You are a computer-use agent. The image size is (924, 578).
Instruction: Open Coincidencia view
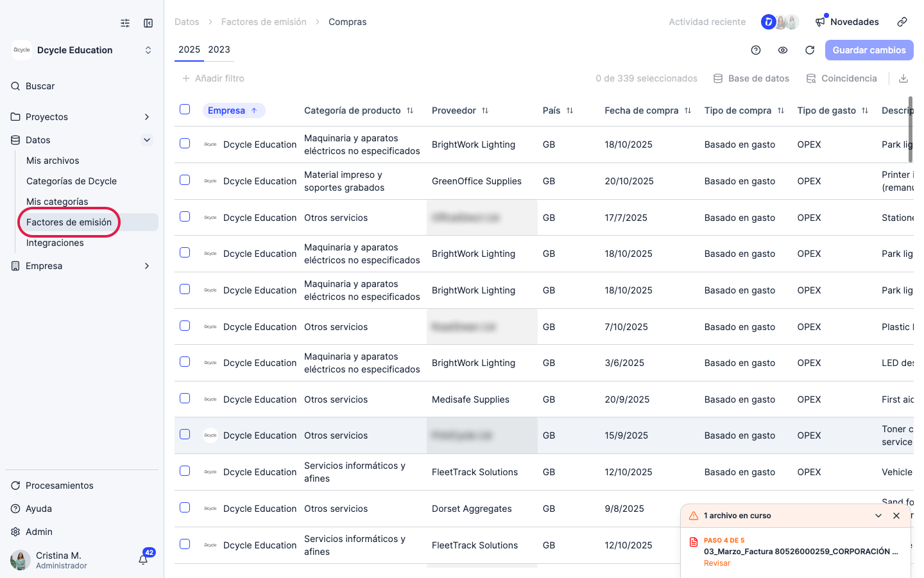click(x=842, y=78)
